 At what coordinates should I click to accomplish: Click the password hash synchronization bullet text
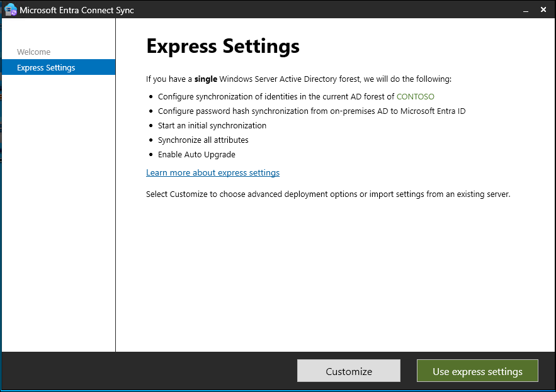[312, 111]
